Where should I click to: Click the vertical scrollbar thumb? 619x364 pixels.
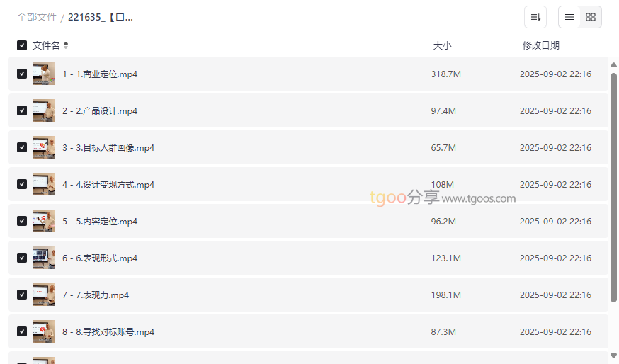613,184
